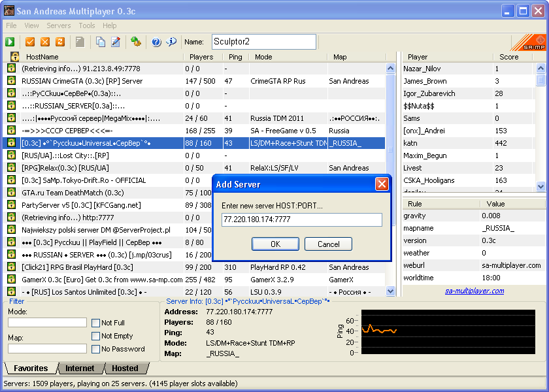The image size is (549, 392).
Task: Confirm Add Server with the OK button
Action: (275, 244)
